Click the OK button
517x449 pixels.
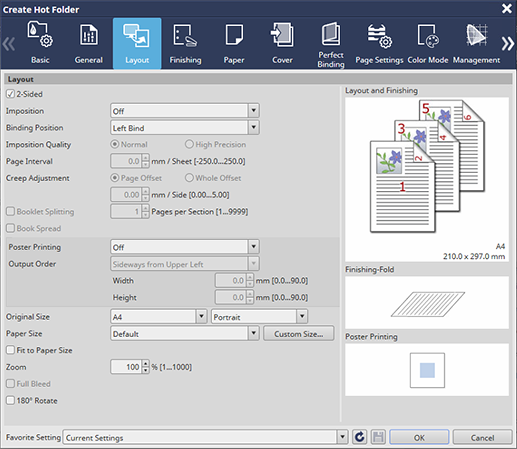pyautogui.click(x=419, y=437)
